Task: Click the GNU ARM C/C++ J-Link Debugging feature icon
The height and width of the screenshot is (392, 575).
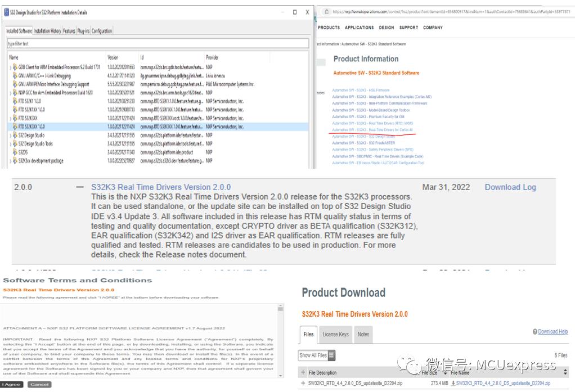Action: click(x=15, y=75)
